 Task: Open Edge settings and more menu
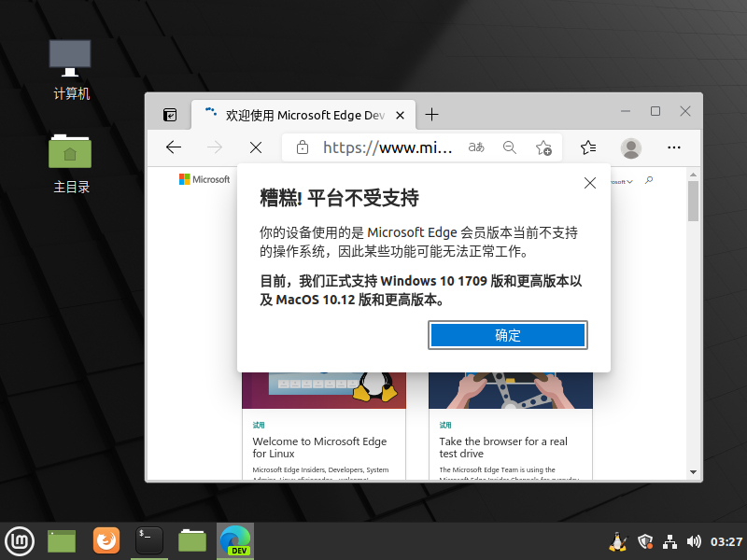click(x=673, y=147)
